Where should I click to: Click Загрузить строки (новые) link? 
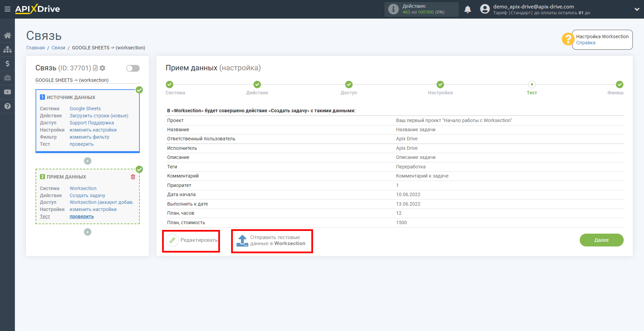point(99,116)
